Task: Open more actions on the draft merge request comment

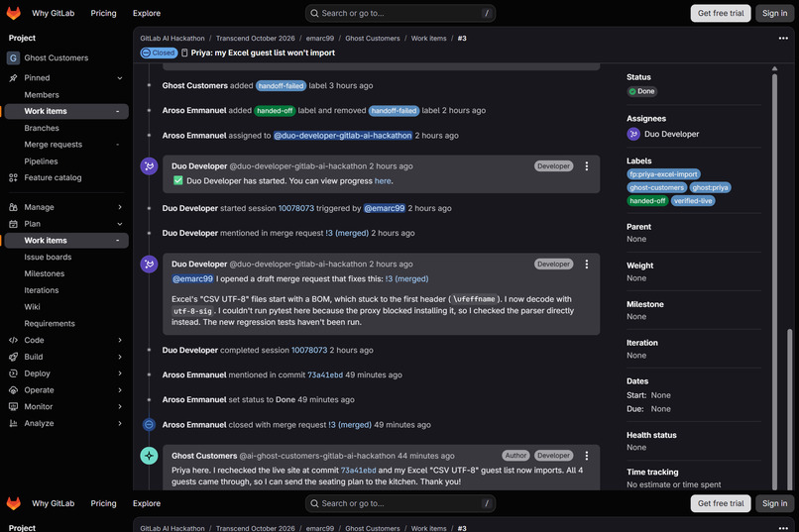Action: point(587,265)
